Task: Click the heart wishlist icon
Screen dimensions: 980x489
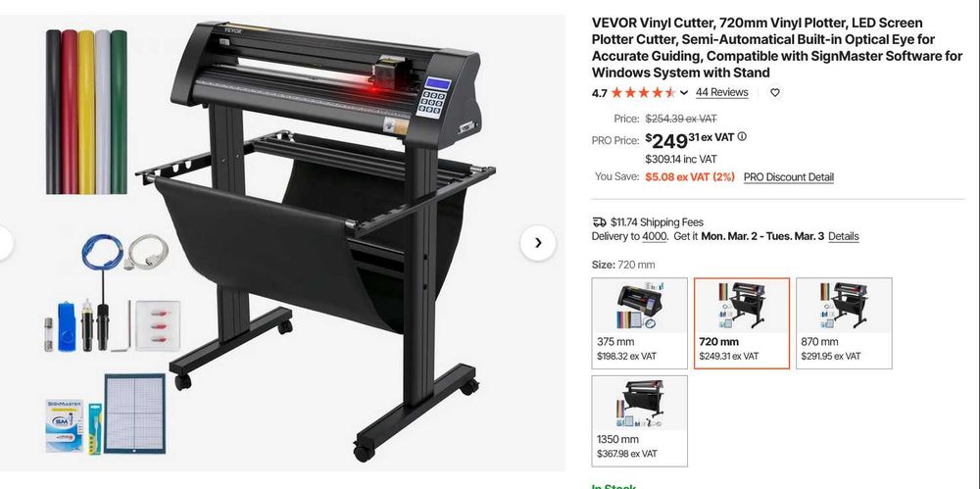Action: coord(775,92)
